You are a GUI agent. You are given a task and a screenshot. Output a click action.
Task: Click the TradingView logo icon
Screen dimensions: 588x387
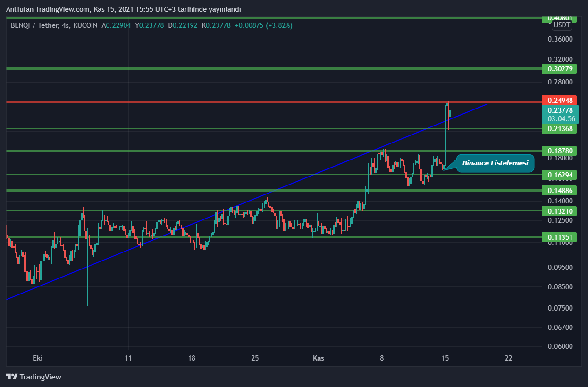12,377
